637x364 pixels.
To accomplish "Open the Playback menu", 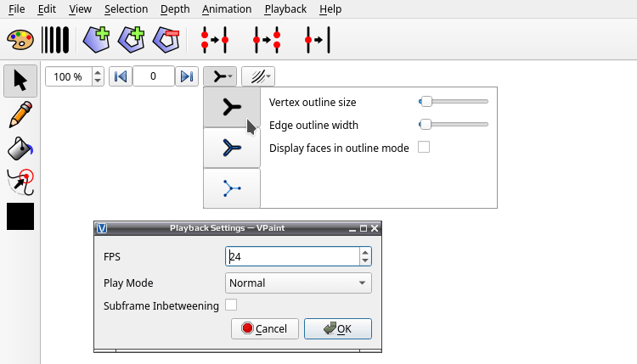I will pyautogui.click(x=285, y=9).
